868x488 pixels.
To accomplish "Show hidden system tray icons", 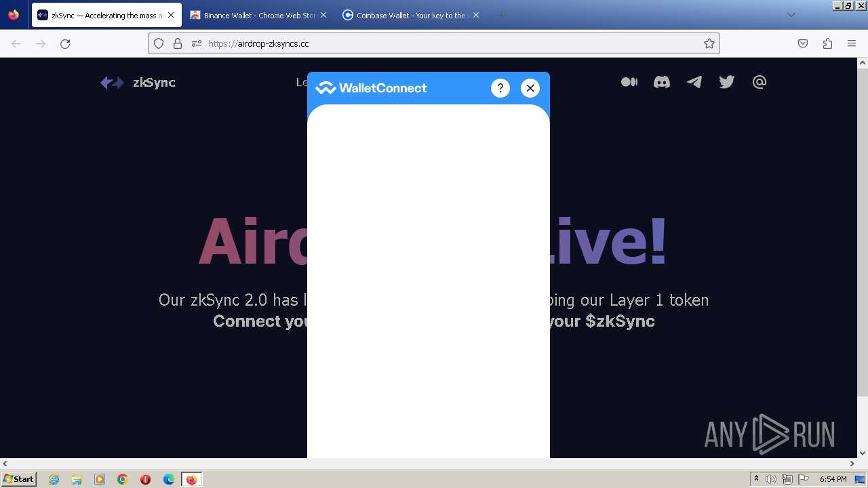I will (756, 479).
